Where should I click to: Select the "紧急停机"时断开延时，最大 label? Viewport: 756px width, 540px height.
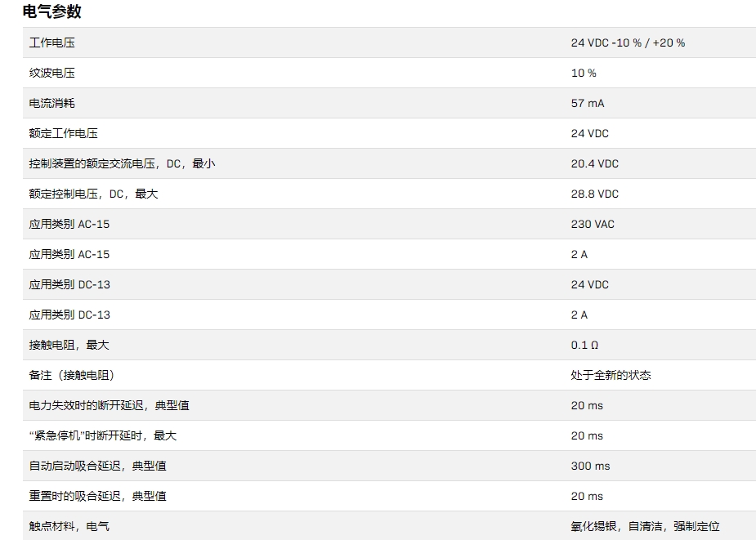(103, 436)
